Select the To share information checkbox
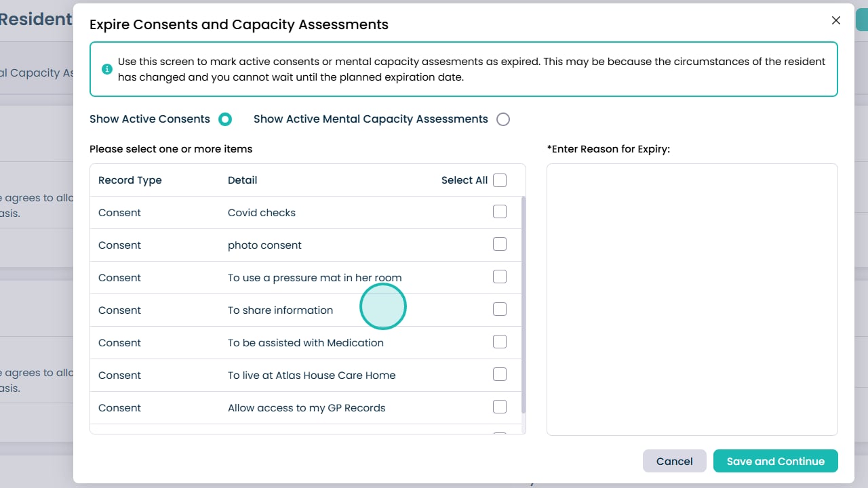The image size is (868, 488). pos(500,309)
